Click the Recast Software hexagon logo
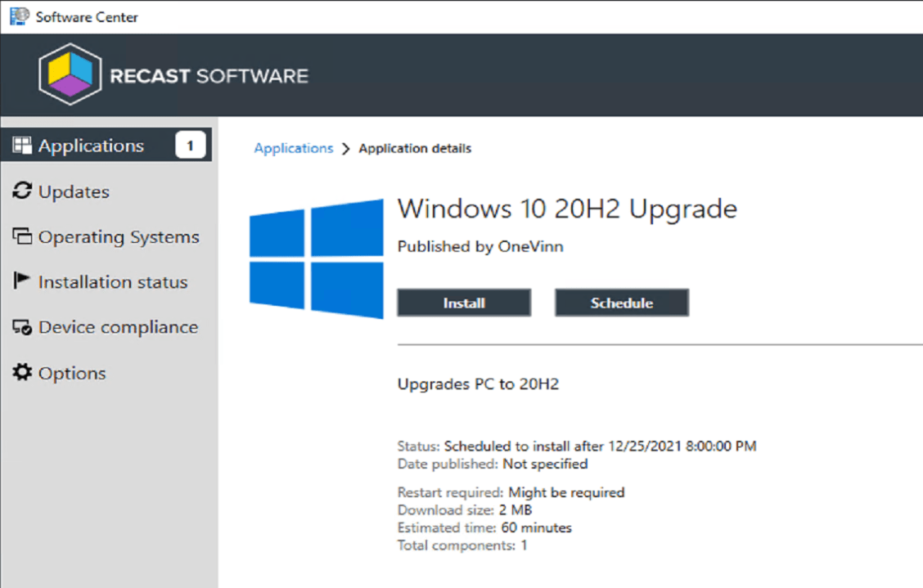Image resolution: width=923 pixels, height=588 pixels. [70, 76]
